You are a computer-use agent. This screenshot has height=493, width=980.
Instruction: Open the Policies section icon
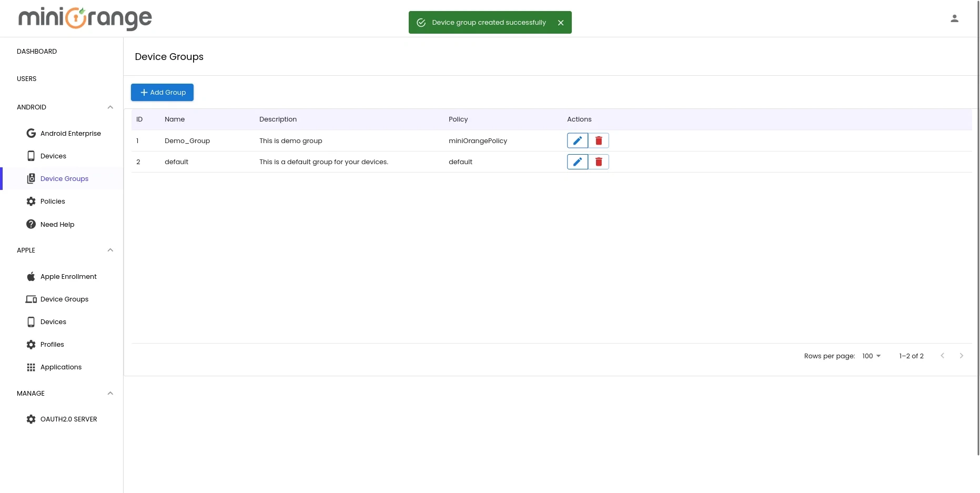[31, 201]
